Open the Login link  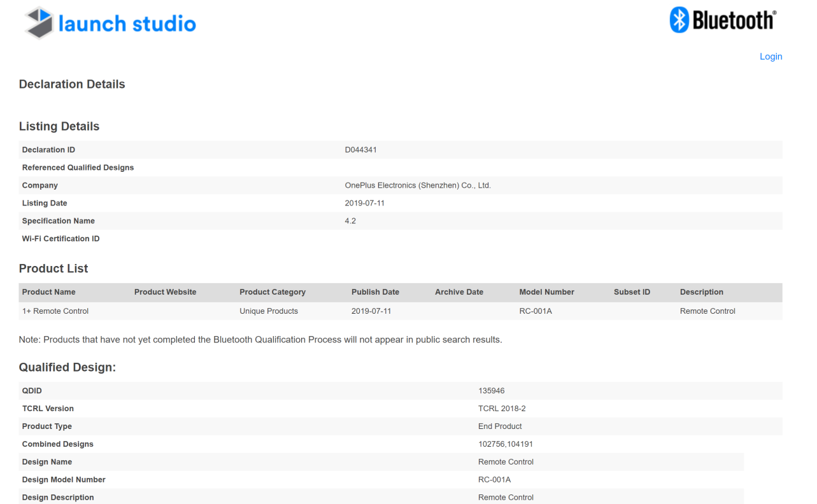tap(771, 57)
